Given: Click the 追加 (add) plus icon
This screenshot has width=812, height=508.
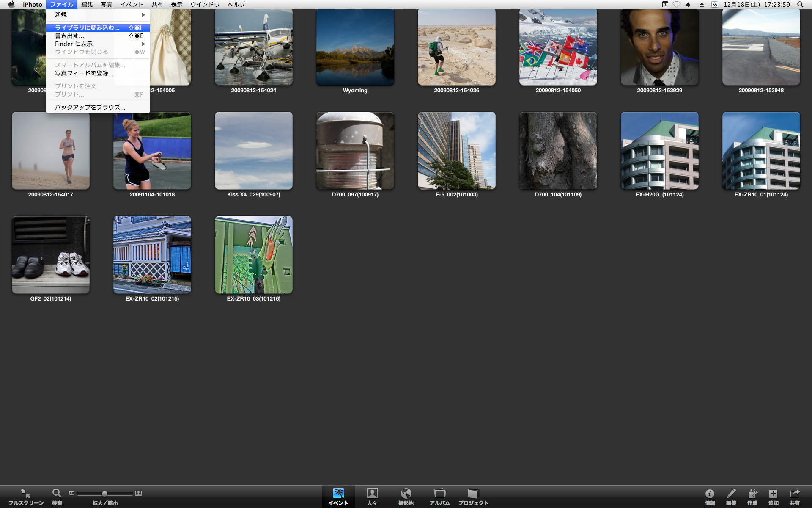Looking at the screenshot, I should click(773, 494).
